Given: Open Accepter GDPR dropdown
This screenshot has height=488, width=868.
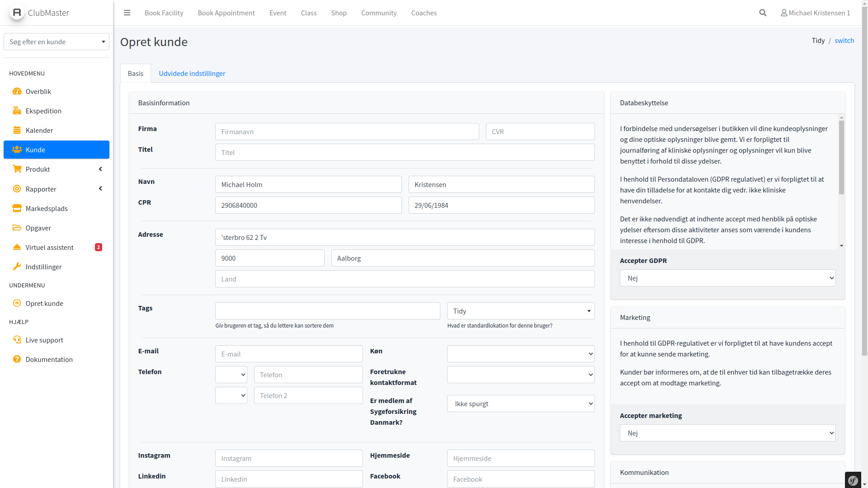Looking at the screenshot, I should (727, 278).
